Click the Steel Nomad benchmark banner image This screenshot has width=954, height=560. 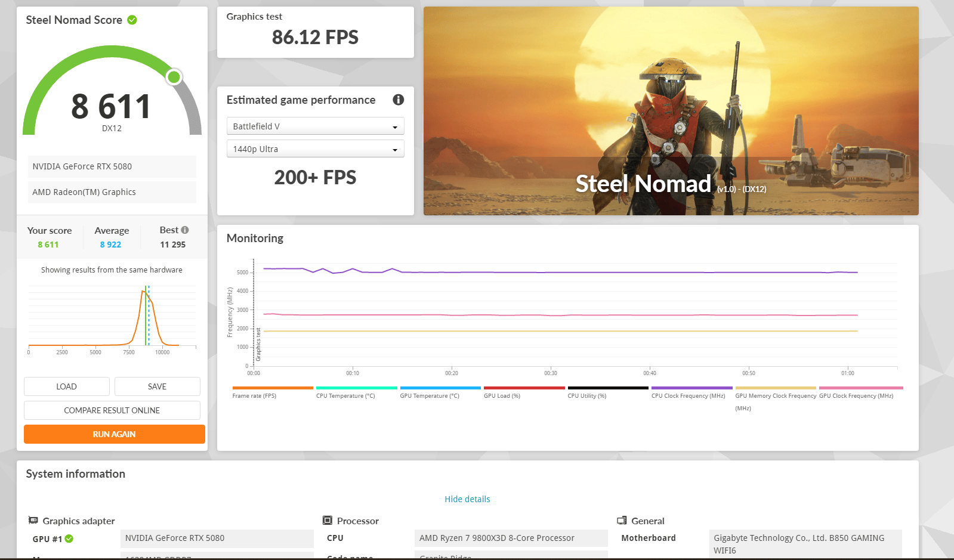pos(671,111)
